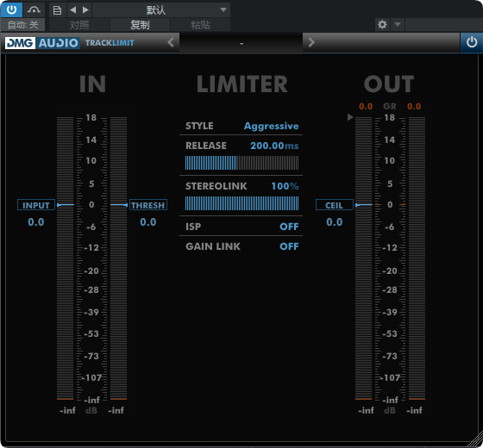Reset right GR peak 0.0 readout
The height and width of the screenshot is (448, 483).
click(x=414, y=107)
